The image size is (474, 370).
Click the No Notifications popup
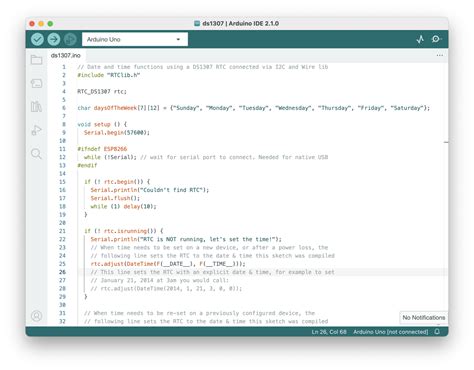click(423, 317)
